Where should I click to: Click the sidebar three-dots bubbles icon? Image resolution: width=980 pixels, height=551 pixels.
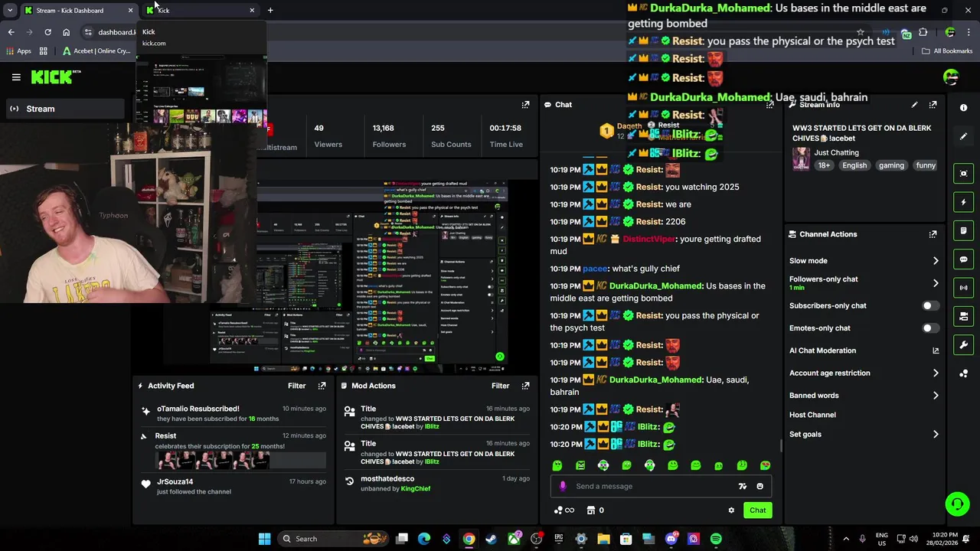(x=964, y=373)
